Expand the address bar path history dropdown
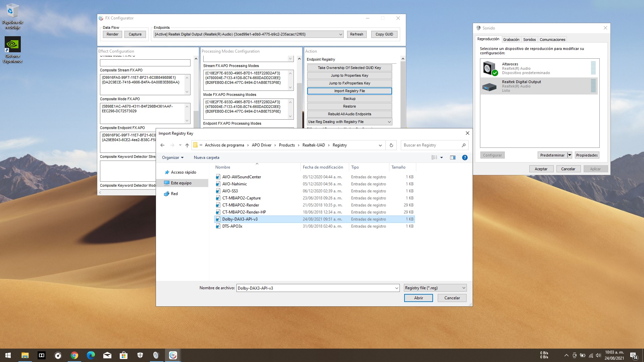Screen dimensions: 644x362 [380, 145]
